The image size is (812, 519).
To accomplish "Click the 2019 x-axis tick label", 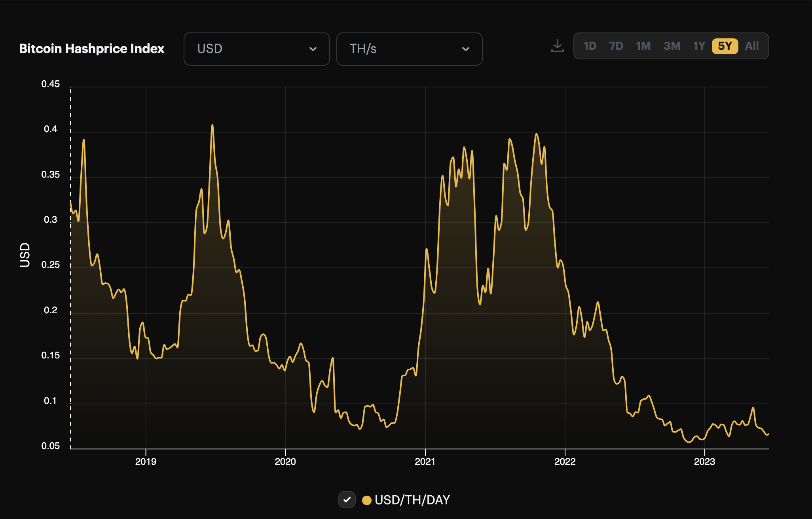I will pos(146,462).
